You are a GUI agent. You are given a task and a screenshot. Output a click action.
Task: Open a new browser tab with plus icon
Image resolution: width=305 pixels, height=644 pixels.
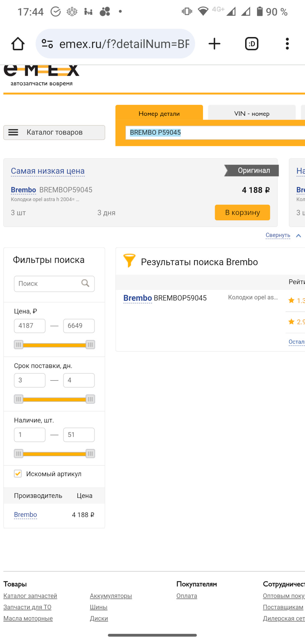coord(215,44)
